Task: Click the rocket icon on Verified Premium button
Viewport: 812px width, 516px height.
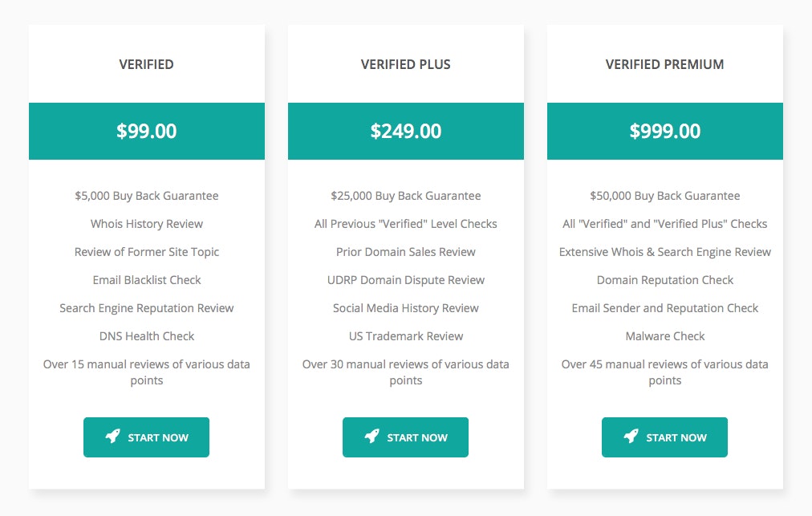Action: 631,437
